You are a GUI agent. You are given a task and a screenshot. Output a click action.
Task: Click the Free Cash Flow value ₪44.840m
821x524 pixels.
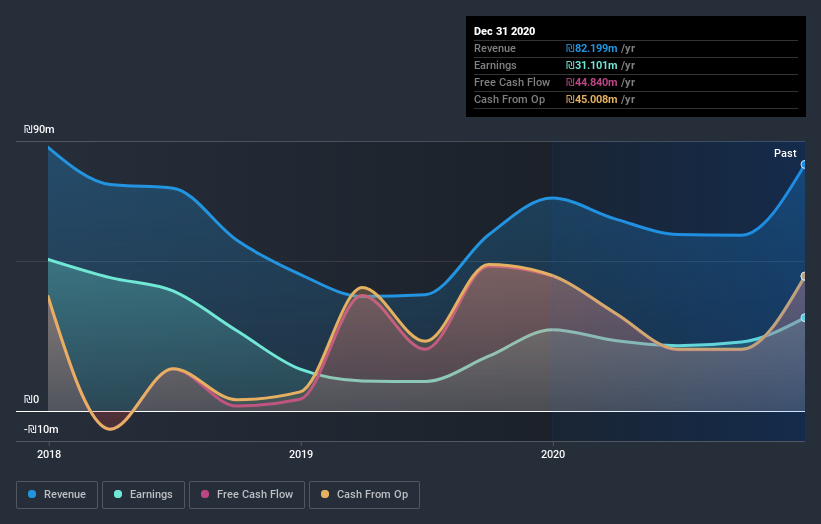coord(592,82)
